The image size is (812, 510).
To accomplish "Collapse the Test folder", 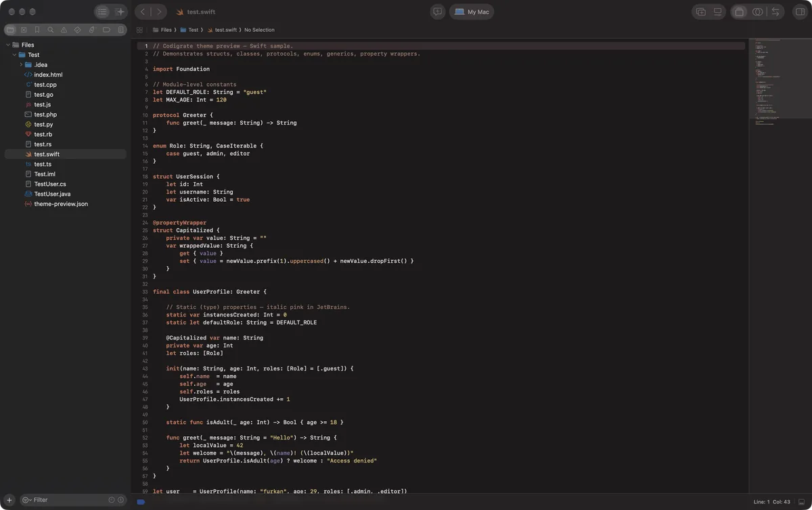I will [x=14, y=55].
